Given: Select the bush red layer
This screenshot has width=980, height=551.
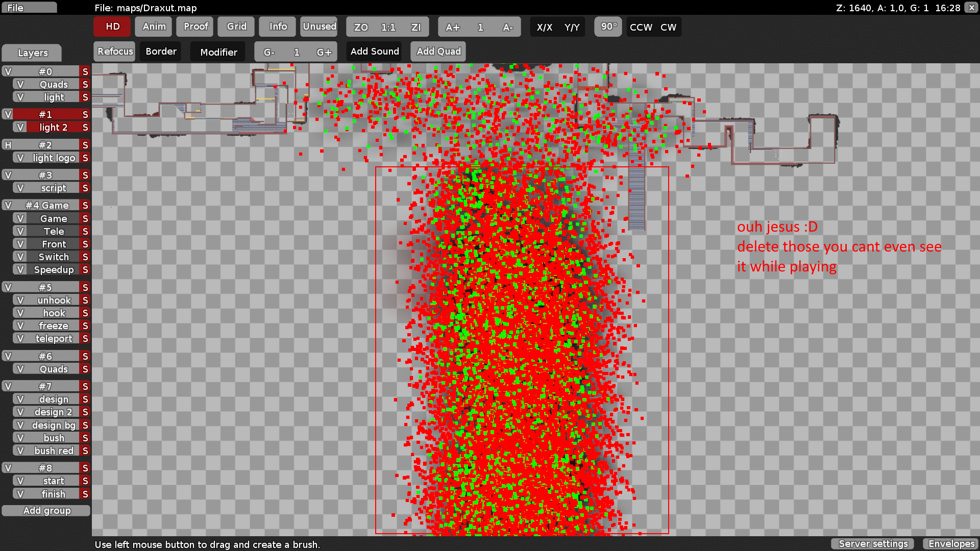Looking at the screenshot, I should (54, 450).
